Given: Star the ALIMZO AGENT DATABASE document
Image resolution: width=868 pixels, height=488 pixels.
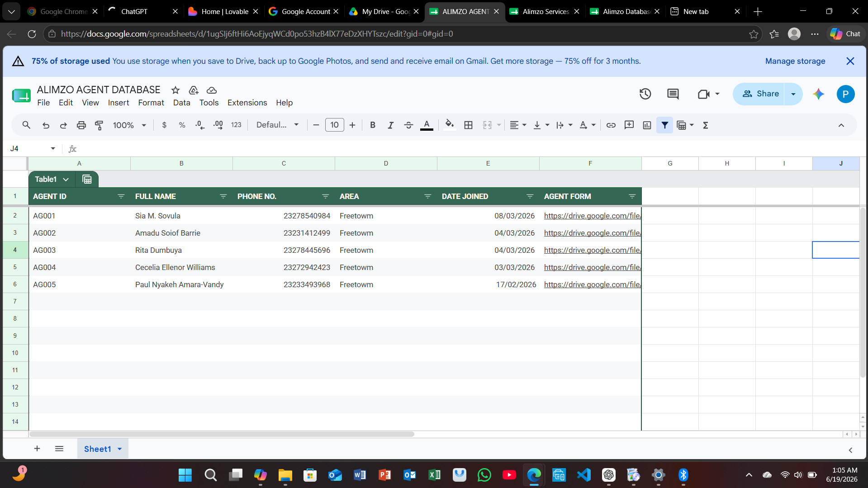Looking at the screenshot, I should (175, 90).
